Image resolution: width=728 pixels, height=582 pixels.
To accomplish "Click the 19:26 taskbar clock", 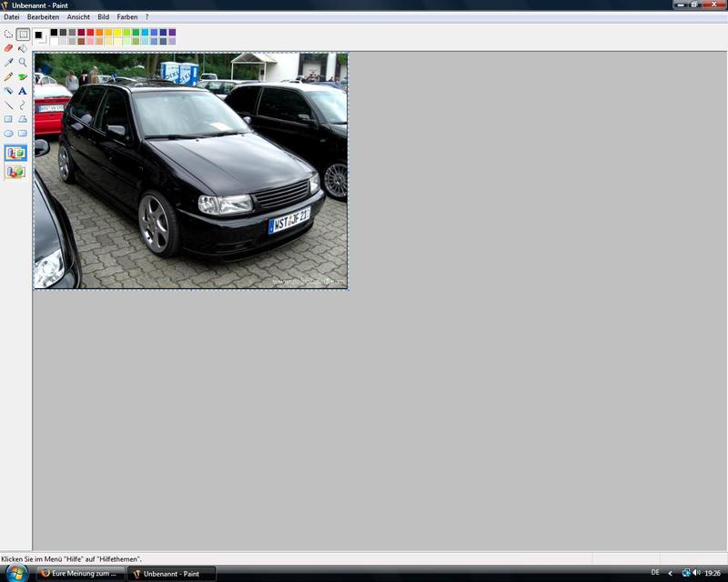I will click(x=713, y=573).
